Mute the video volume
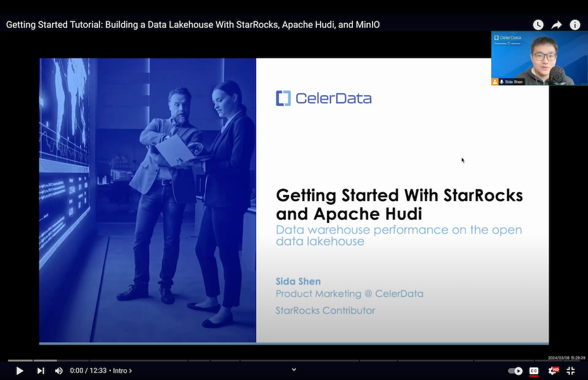588x380 pixels. click(59, 370)
